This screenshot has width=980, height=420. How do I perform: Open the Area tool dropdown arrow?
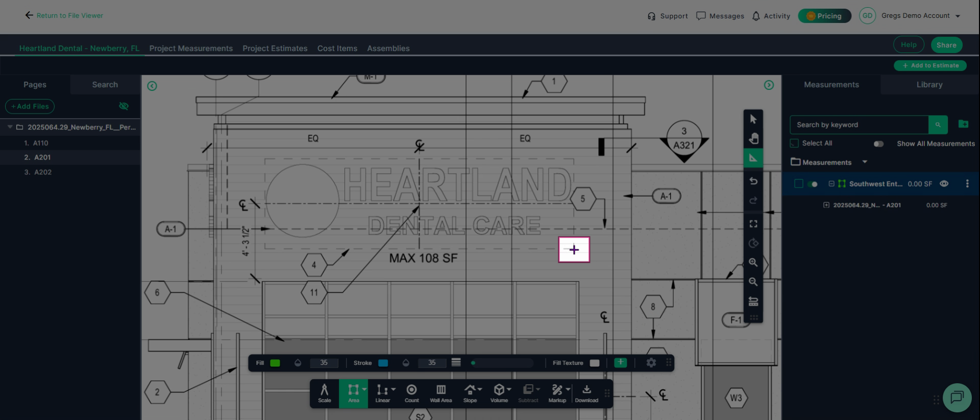click(364, 389)
